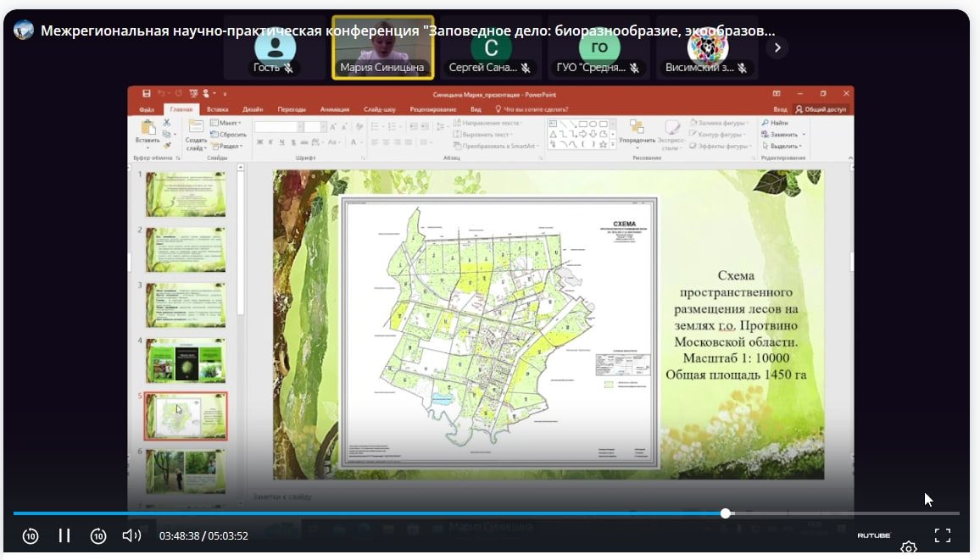Click the Общий доступ button
This screenshot has height=560, width=980.
pos(821,109)
